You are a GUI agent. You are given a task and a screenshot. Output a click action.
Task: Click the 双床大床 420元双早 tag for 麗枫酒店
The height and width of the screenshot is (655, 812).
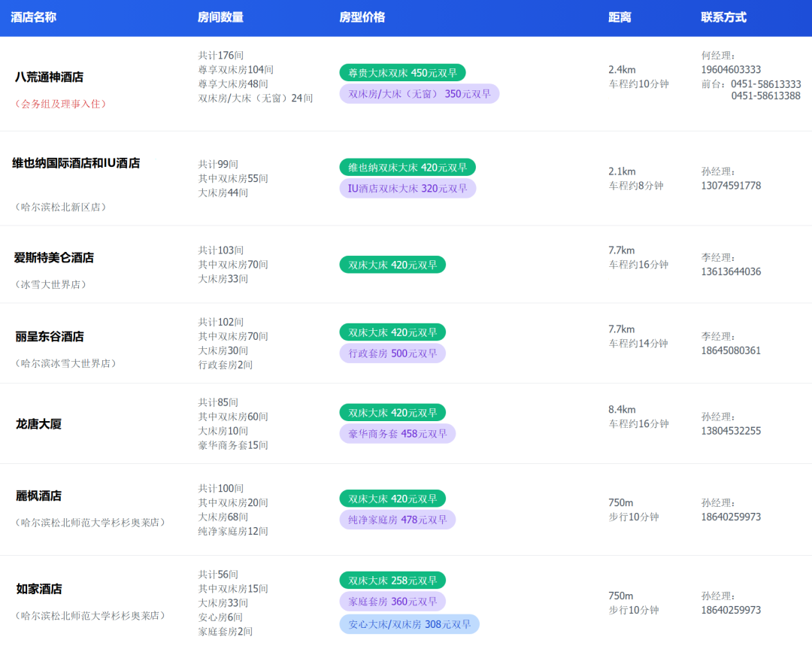pyautogui.click(x=392, y=498)
